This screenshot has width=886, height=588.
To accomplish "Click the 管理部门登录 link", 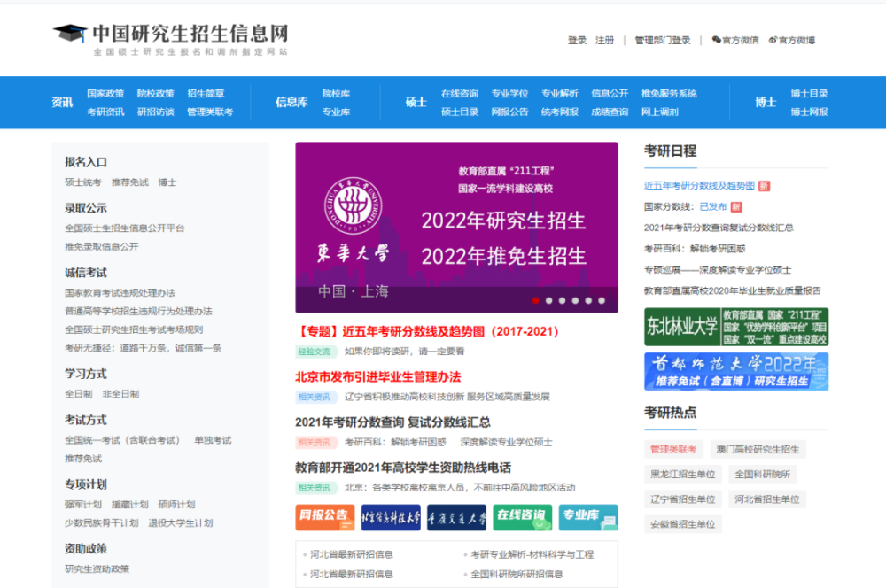I will pos(662,41).
